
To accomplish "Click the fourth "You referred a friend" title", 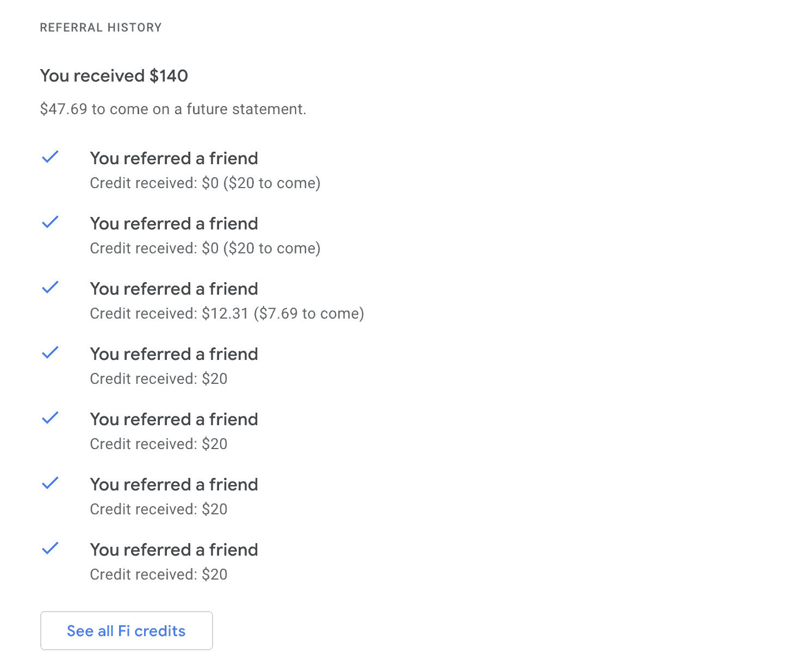I will point(174,354).
